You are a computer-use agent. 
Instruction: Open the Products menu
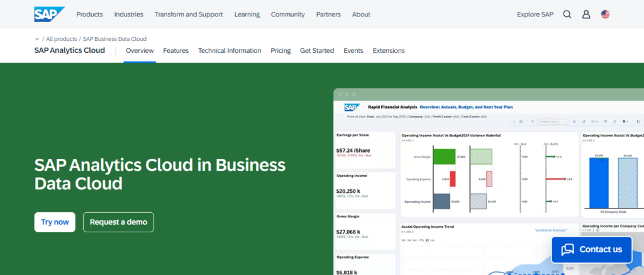coord(89,14)
